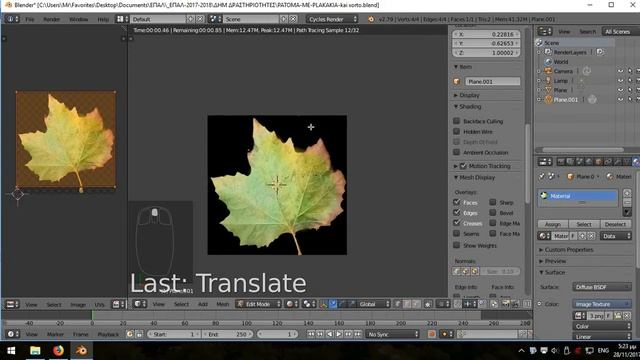The width and height of the screenshot is (640, 360).
Task: Remove material slot (minus icon)
Action: pyautogui.click(x=627, y=202)
